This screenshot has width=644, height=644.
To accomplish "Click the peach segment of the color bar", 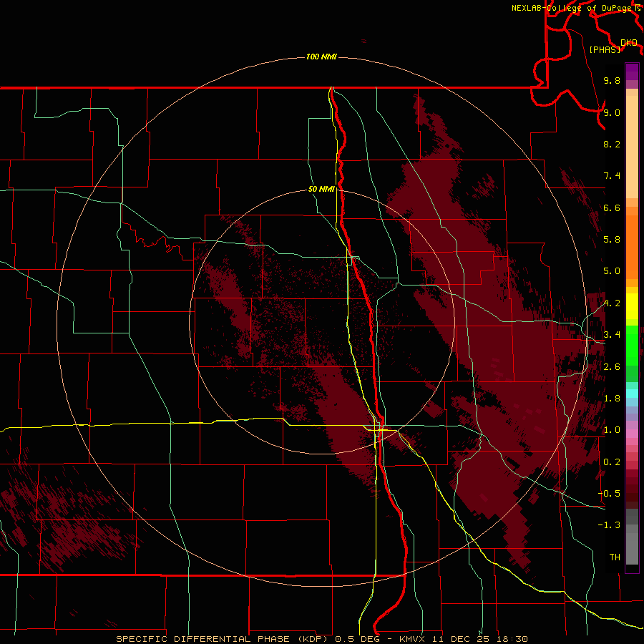I will (x=632, y=147).
